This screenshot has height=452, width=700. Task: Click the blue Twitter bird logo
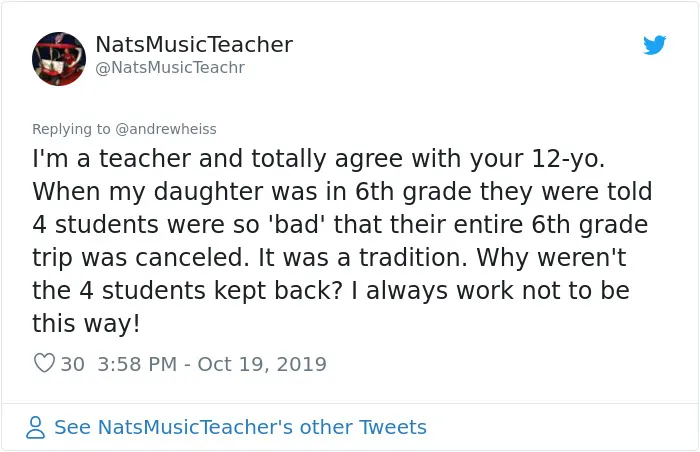pos(654,45)
